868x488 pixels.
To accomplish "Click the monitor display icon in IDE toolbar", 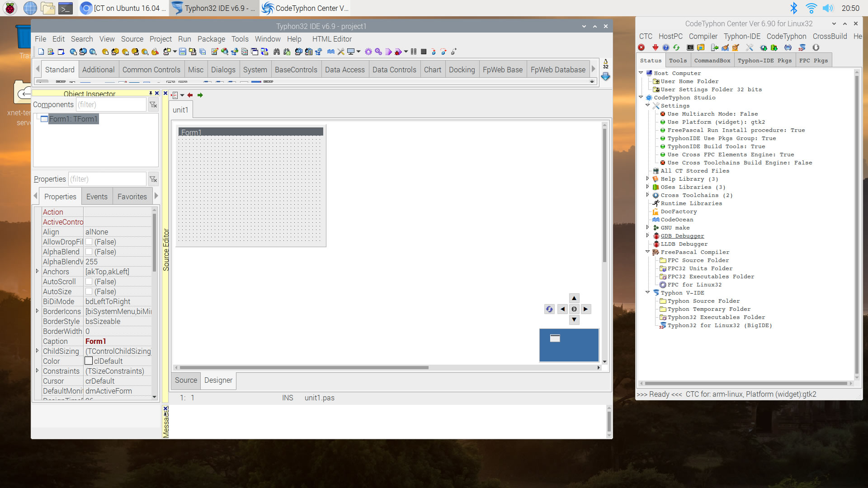I will (x=351, y=52).
